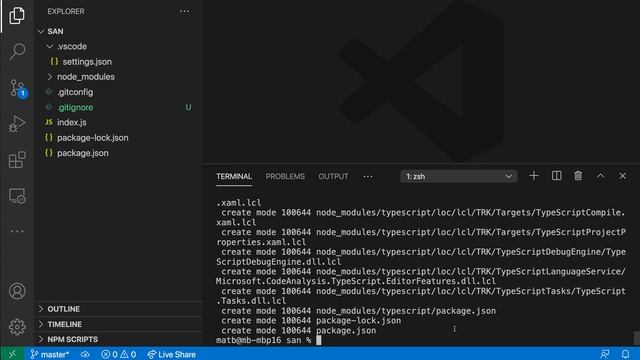Switch to the PROBLEMS tab

coord(285,176)
